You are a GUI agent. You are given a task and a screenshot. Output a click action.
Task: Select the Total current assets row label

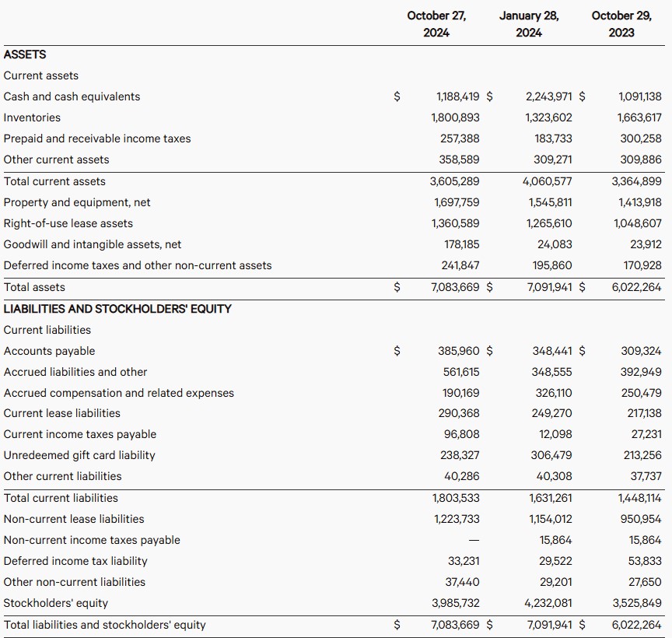pos(54,181)
